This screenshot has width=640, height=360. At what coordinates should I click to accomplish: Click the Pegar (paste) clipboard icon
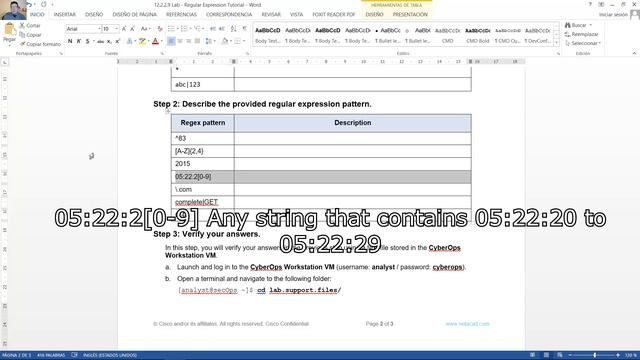(x=9, y=30)
